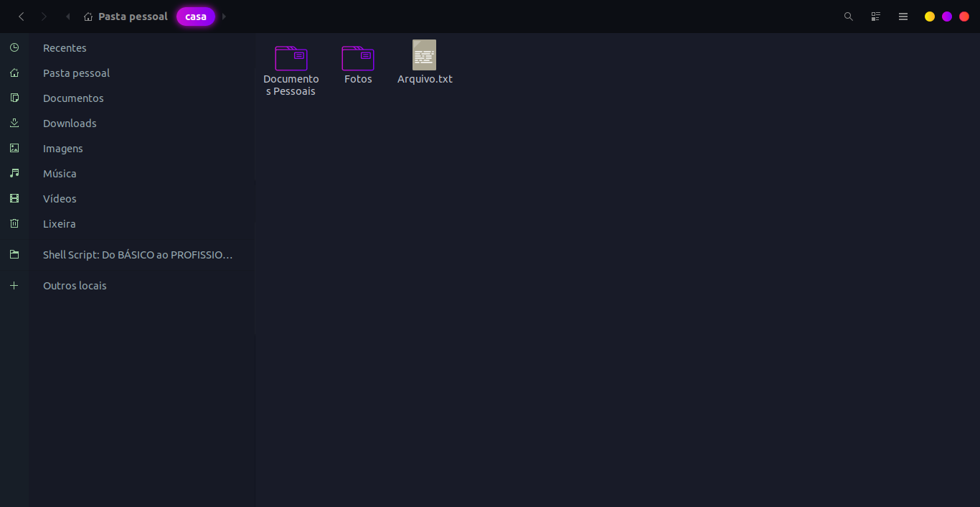Image resolution: width=980 pixels, height=507 pixels.
Task: Open Pasta pessoal in the path bar
Action: 126,17
